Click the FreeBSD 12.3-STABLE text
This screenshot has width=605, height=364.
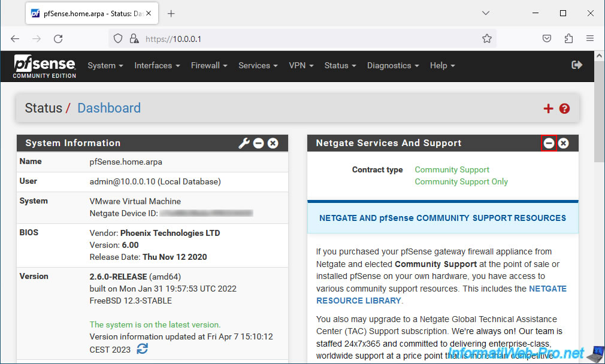pos(131,301)
